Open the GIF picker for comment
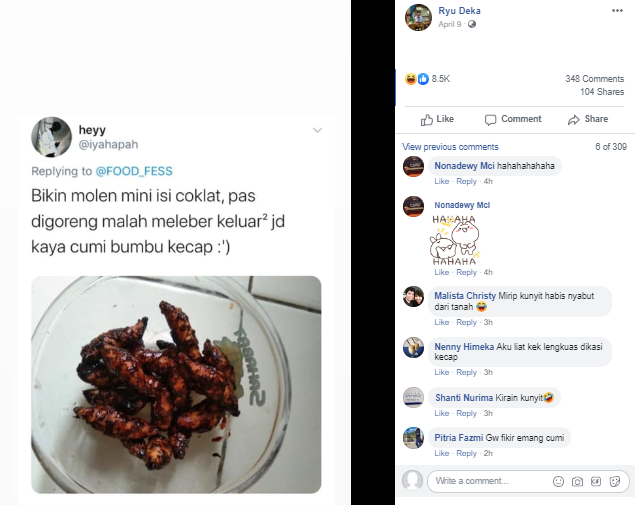 click(x=595, y=481)
